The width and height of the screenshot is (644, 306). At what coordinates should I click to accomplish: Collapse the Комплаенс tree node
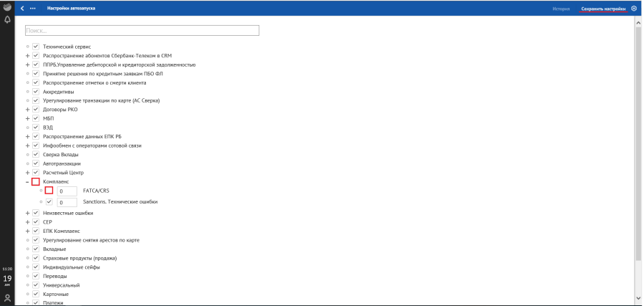pyautogui.click(x=27, y=182)
